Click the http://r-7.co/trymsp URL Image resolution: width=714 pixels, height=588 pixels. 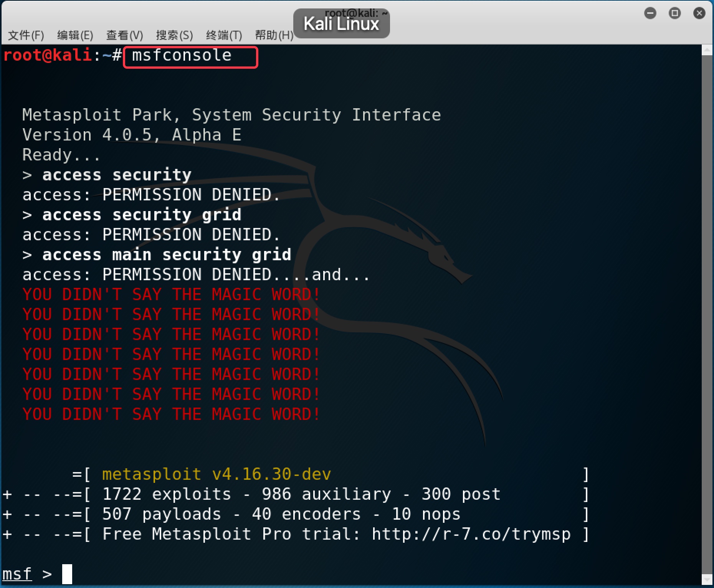click(x=471, y=534)
